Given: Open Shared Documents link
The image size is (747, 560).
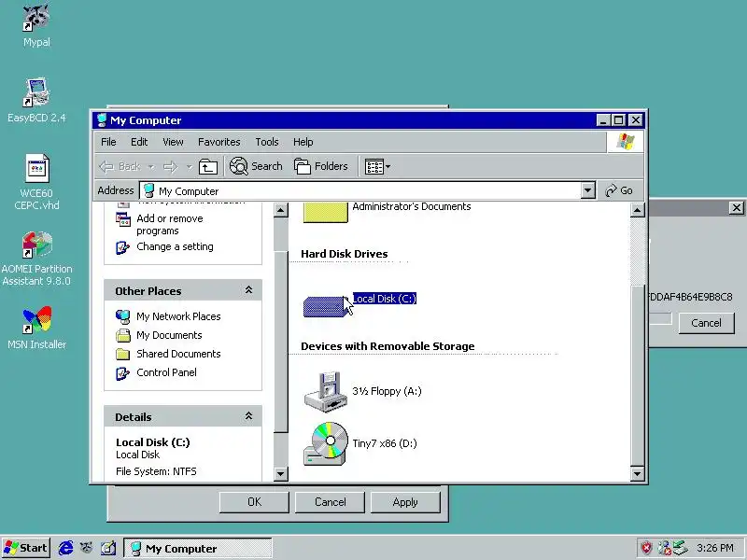Looking at the screenshot, I should pyautogui.click(x=178, y=354).
